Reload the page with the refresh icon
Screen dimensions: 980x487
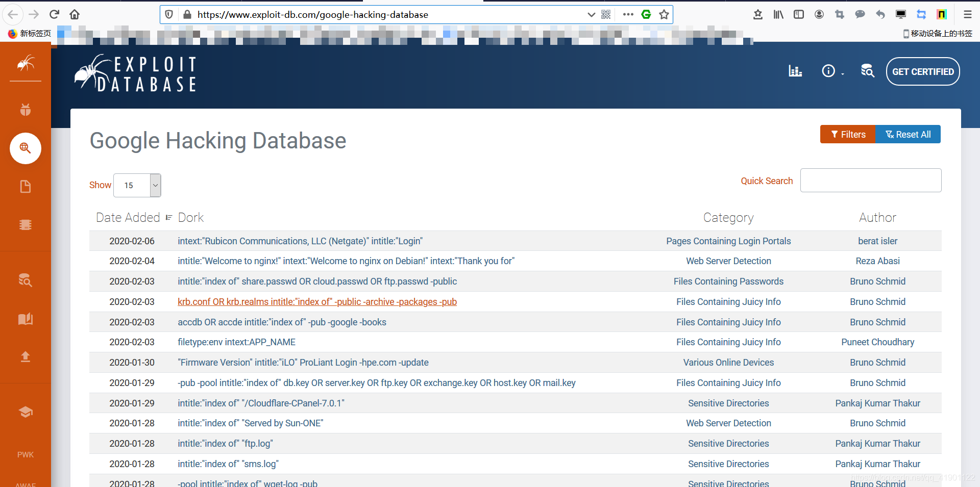[x=55, y=14]
